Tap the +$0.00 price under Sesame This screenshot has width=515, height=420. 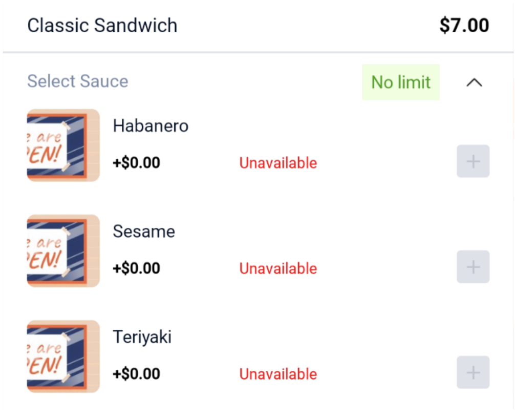point(137,269)
